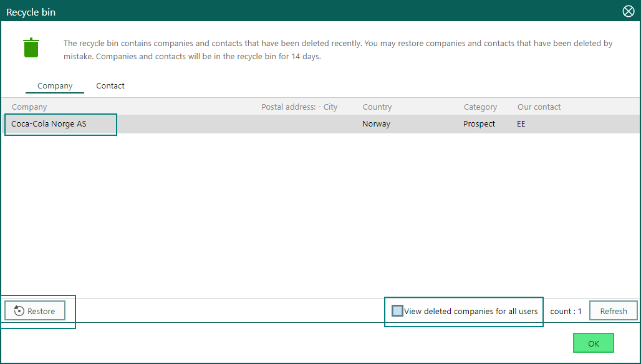The width and height of the screenshot is (641, 364).
Task: Click the green recycle bin icon
Action: (x=31, y=47)
